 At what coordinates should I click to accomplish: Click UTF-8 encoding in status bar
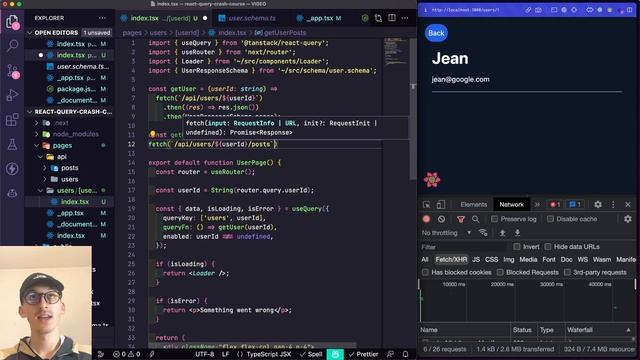tap(204, 354)
